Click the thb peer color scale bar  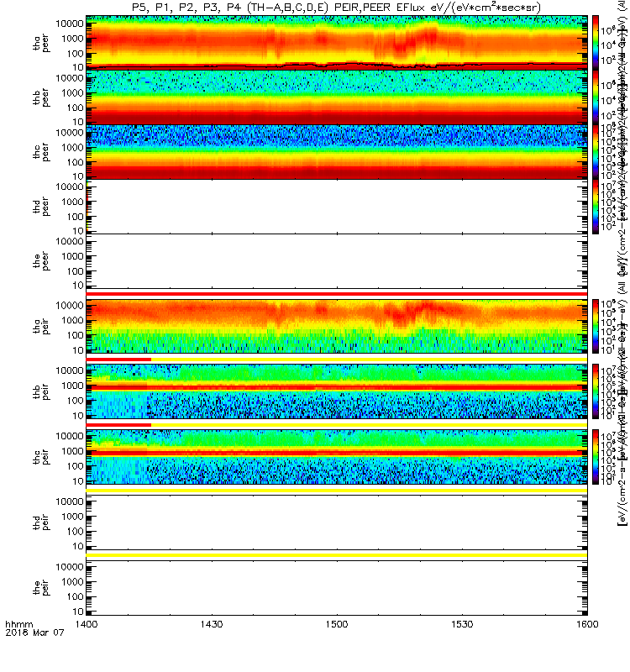coord(596,97)
